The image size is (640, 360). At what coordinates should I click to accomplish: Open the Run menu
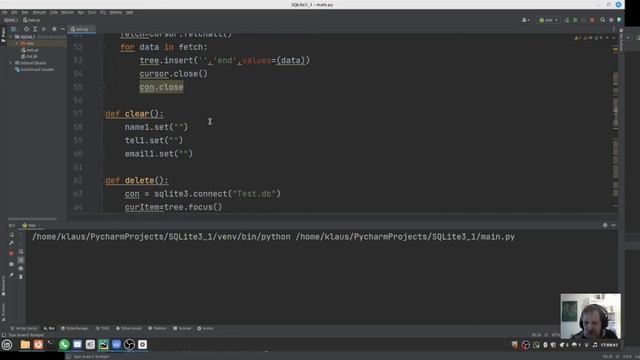click(81, 13)
